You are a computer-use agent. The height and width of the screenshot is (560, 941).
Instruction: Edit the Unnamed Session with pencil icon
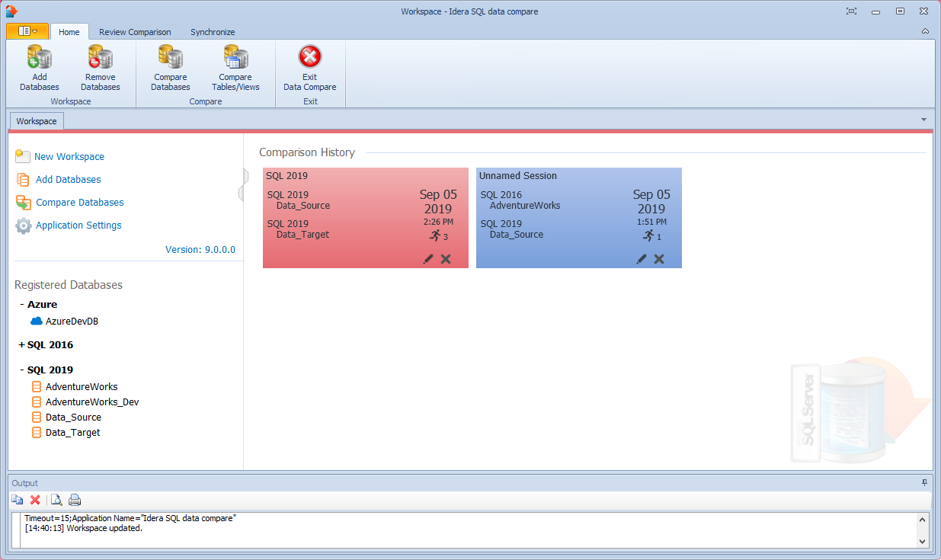tap(642, 259)
